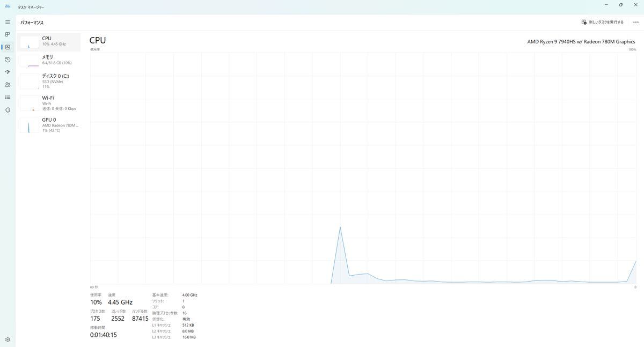Open the Services page icon
Image resolution: width=644 pixels, height=347 pixels.
[8, 110]
